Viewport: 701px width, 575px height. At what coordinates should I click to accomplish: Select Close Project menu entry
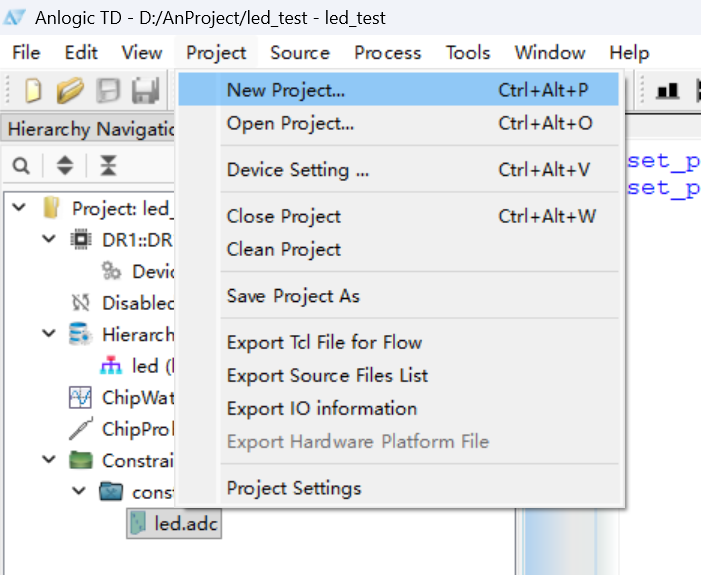[398, 216]
